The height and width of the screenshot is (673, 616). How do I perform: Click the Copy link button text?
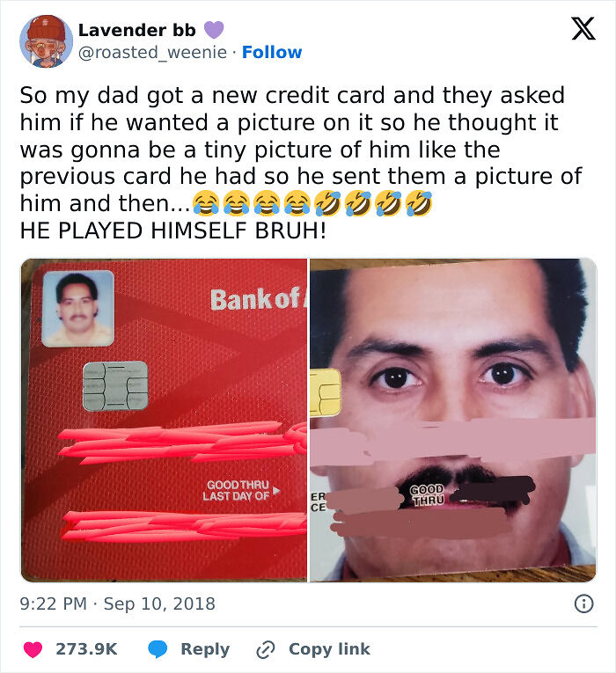coord(329,649)
